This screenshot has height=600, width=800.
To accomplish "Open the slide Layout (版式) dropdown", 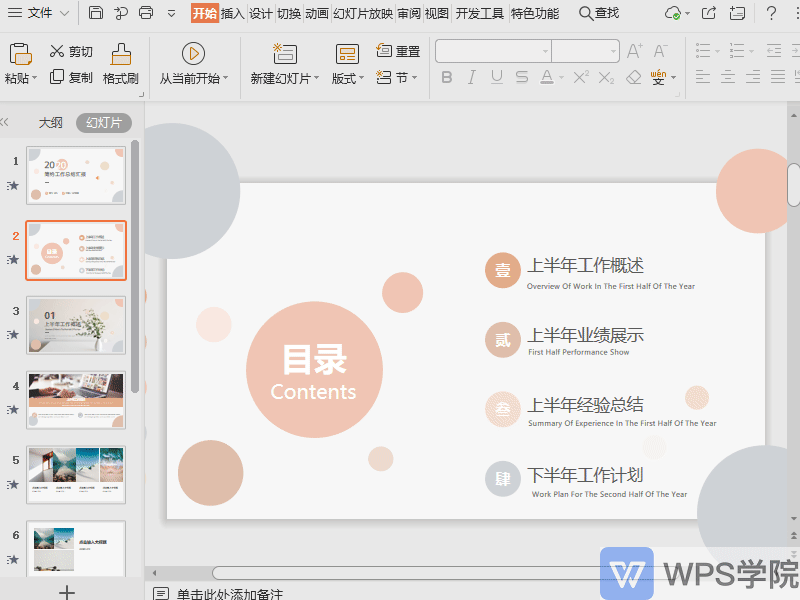I will point(347,78).
